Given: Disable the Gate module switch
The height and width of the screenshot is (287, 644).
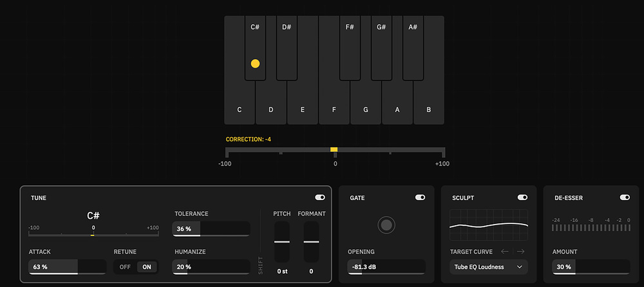Looking at the screenshot, I should 421,198.
